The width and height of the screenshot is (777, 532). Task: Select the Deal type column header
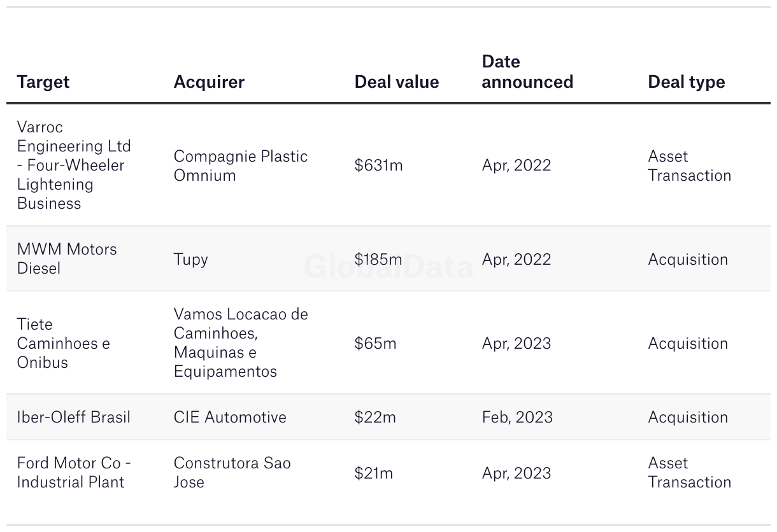tap(687, 82)
